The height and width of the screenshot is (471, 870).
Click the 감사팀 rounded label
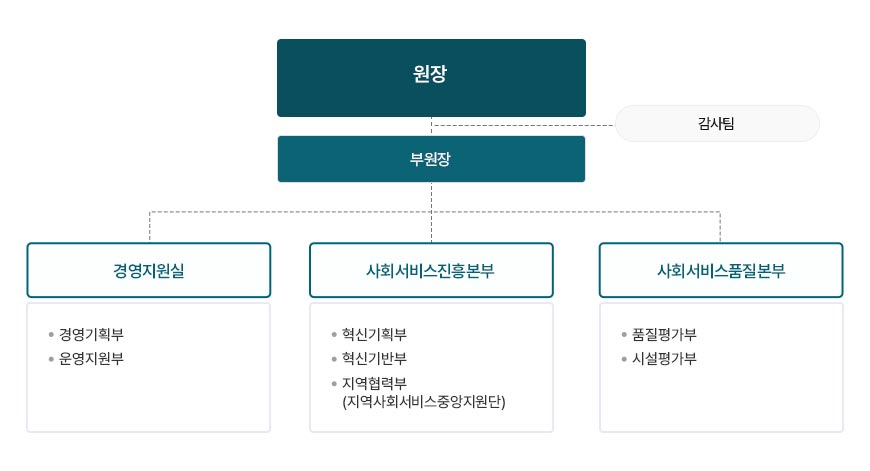[717, 123]
